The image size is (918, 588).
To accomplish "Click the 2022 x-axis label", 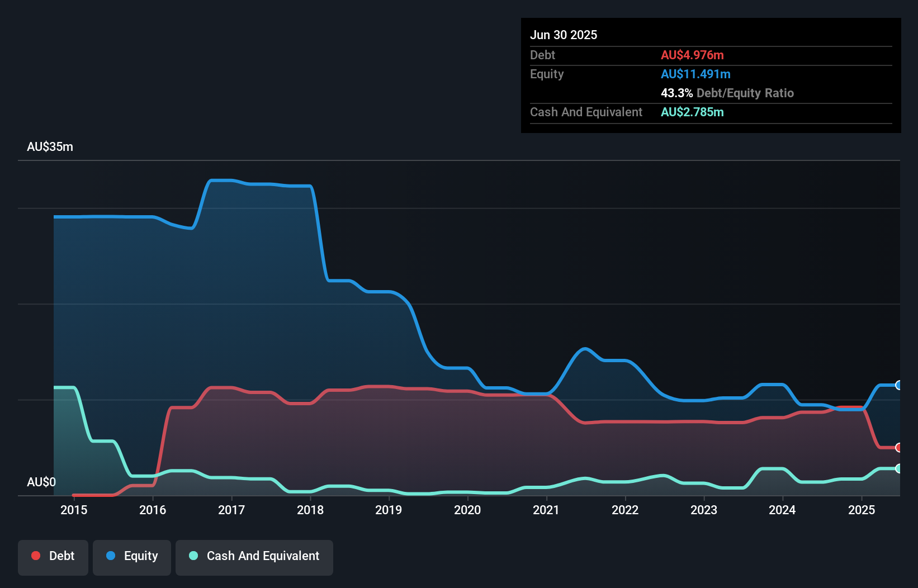I will (625, 510).
